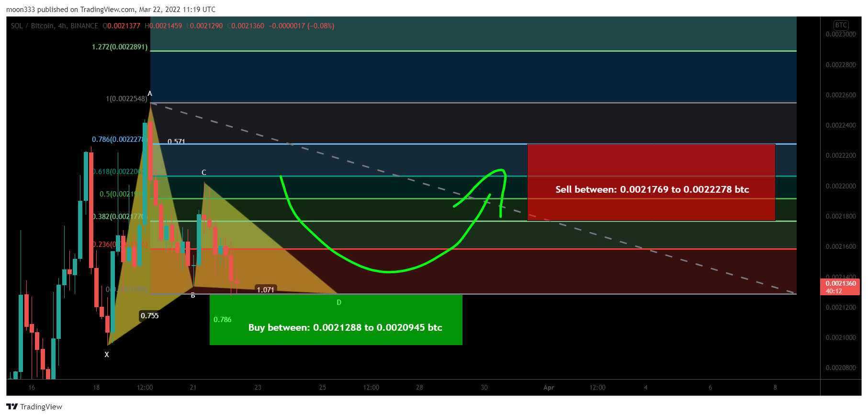Click the high value H0.0021459
The image size is (868, 417).
pyautogui.click(x=163, y=26)
